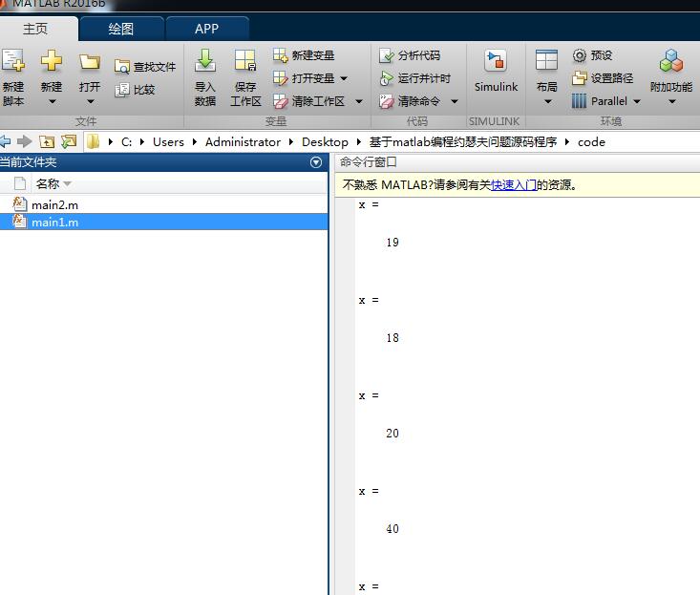The height and width of the screenshot is (595, 700).
Task: Click the Getting Started (快速入门) link
Action: coord(514,184)
